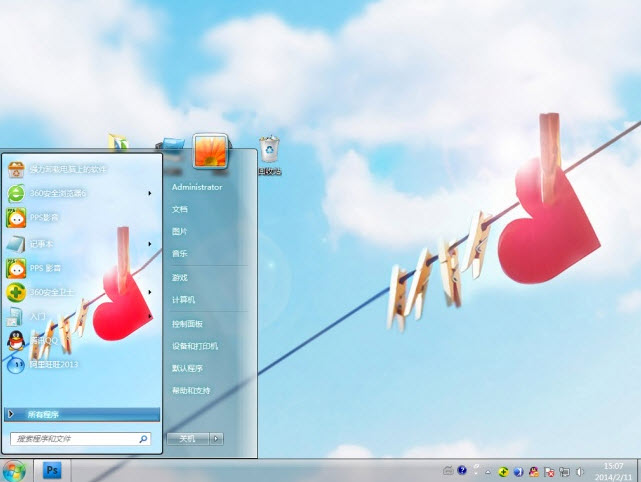The height and width of the screenshot is (482, 641).
Task: Open 强力卸载电脑上的软件 uninstaller entry in Start menu
Action: point(82,169)
